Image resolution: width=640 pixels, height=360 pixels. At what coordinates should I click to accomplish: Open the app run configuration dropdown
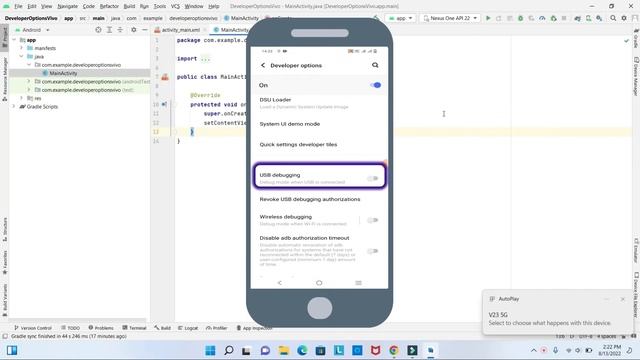401,18
